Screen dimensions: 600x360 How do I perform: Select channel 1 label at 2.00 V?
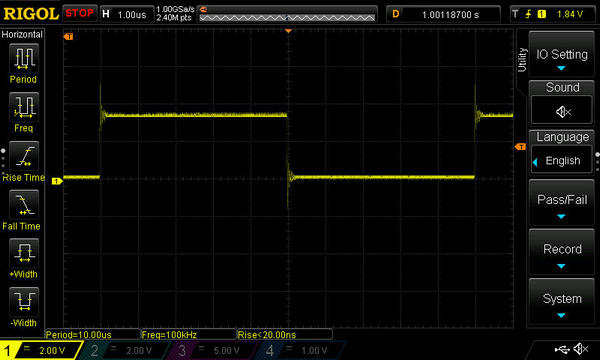(x=40, y=350)
